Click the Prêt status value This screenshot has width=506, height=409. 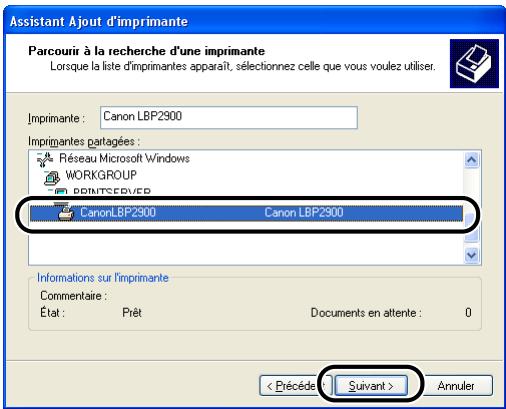[132, 313]
